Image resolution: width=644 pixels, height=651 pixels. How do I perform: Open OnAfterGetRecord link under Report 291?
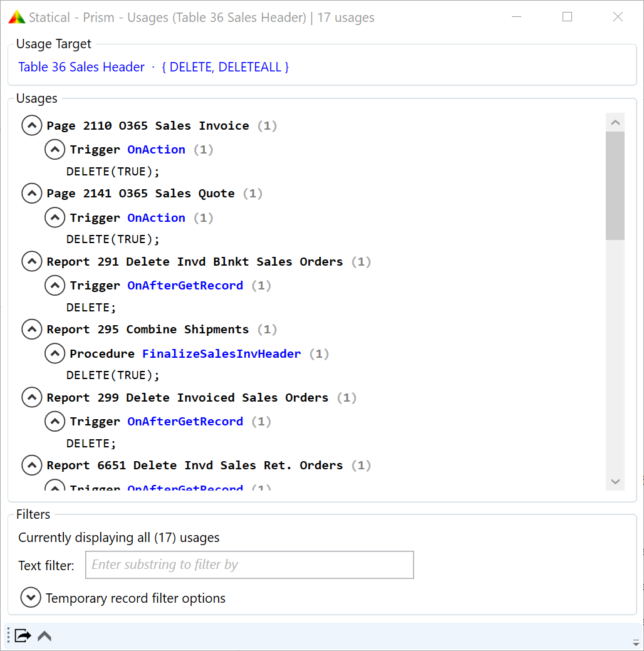[x=185, y=286]
